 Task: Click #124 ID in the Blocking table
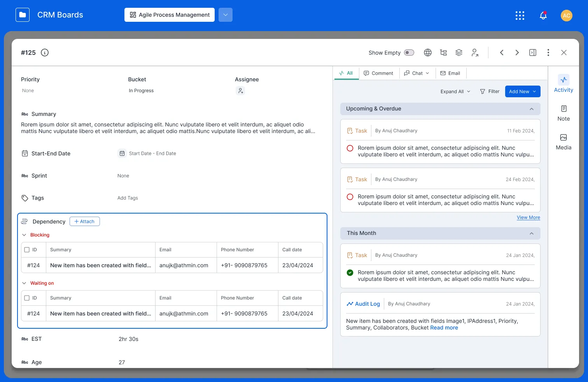(x=33, y=265)
